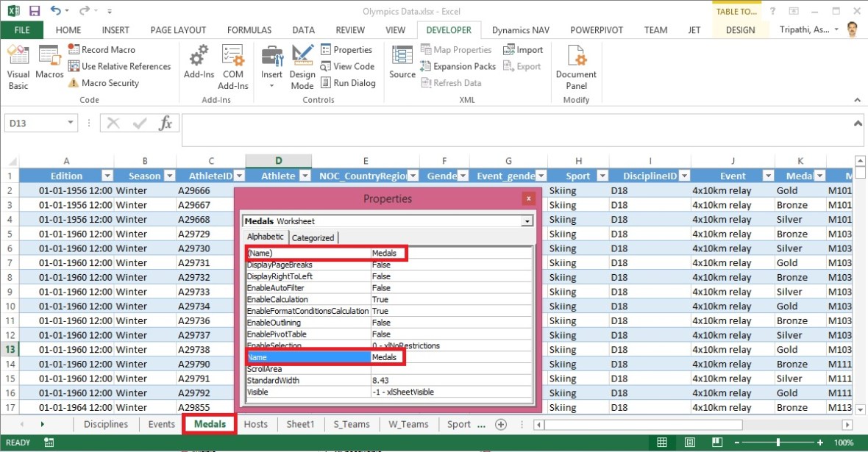Screen dimensions: 868x452
Task: Open the Visual Basic editor
Action: [18, 66]
